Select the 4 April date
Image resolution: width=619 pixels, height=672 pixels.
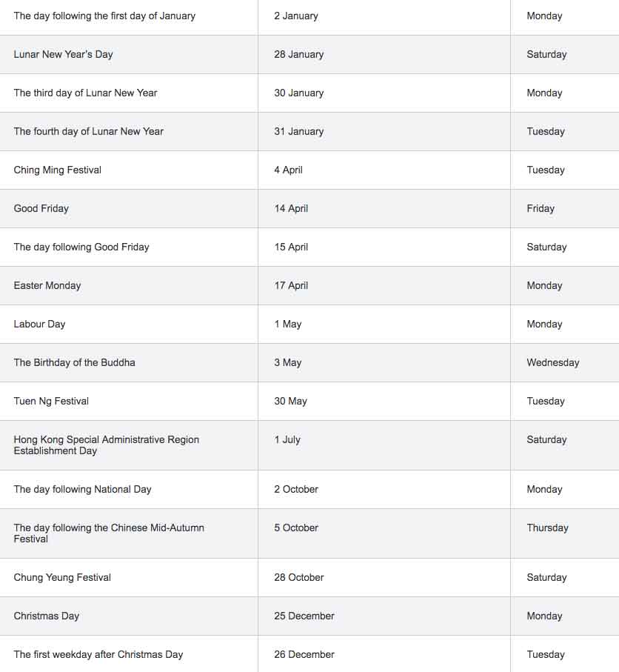point(289,170)
